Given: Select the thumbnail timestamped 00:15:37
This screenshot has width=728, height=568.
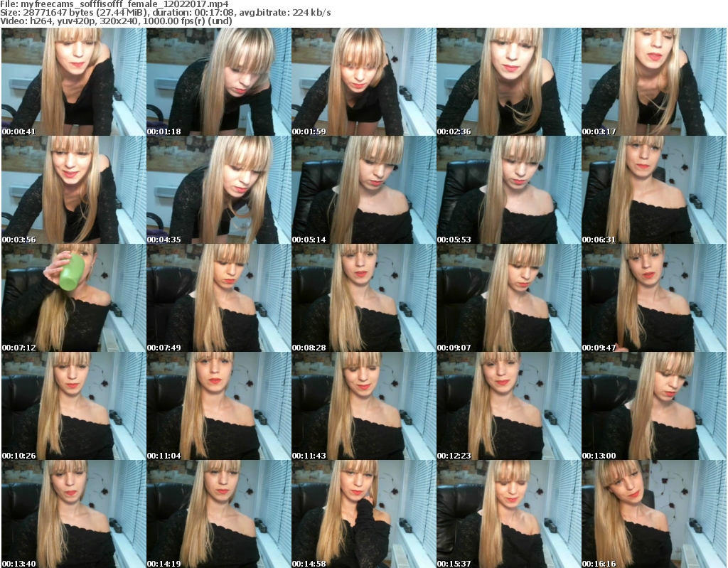Looking at the screenshot, I should click(x=509, y=514).
